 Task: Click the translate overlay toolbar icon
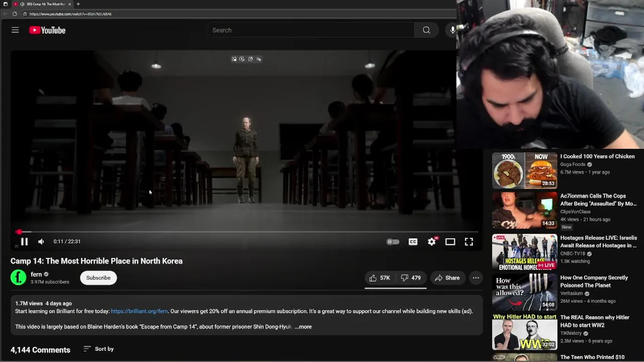point(259,59)
